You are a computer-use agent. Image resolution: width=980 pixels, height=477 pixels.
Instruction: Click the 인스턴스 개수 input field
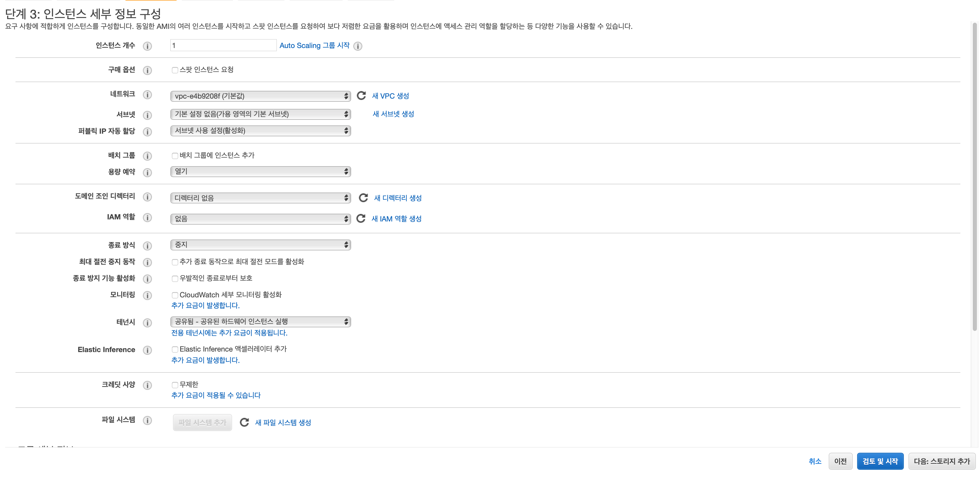223,46
